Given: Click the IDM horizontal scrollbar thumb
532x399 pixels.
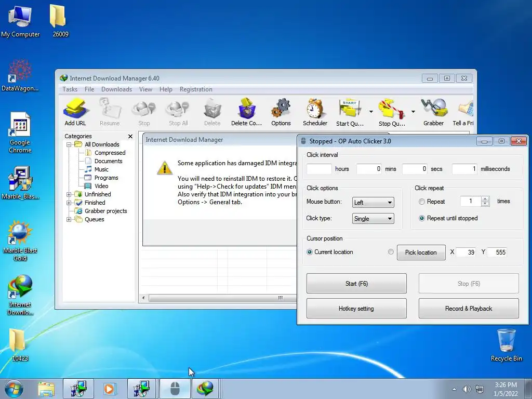Looking at the screenshot, I should coord(224,298).
